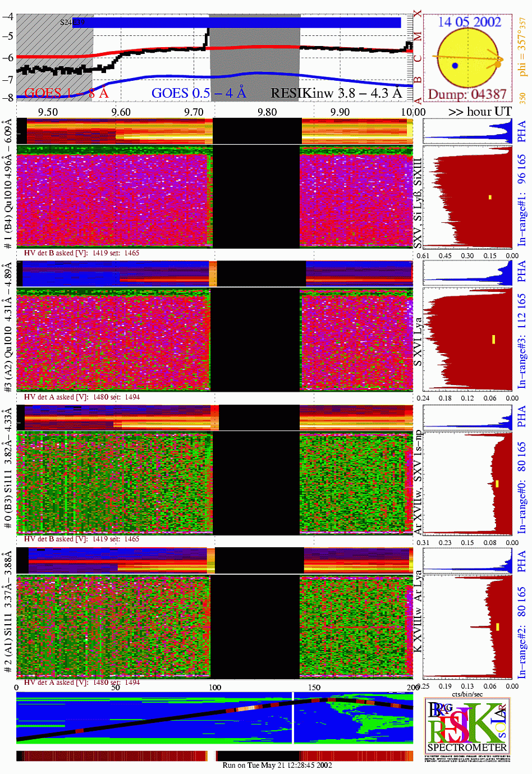Click the blue dot on the solar disk

click(455, 66)
